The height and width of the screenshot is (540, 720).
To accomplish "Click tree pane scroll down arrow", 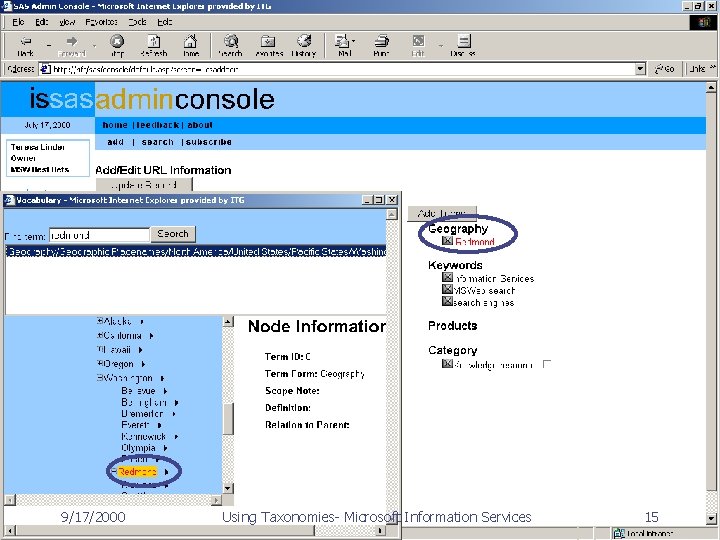I will click(228, 488).
